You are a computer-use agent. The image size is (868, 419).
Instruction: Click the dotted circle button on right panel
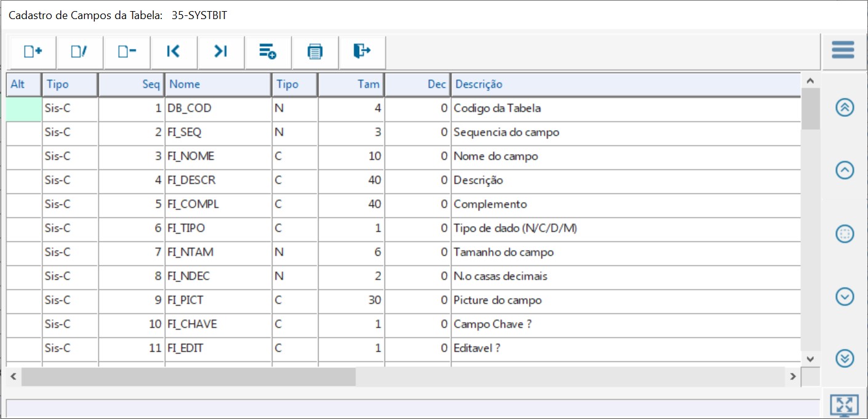coord(845,234)
